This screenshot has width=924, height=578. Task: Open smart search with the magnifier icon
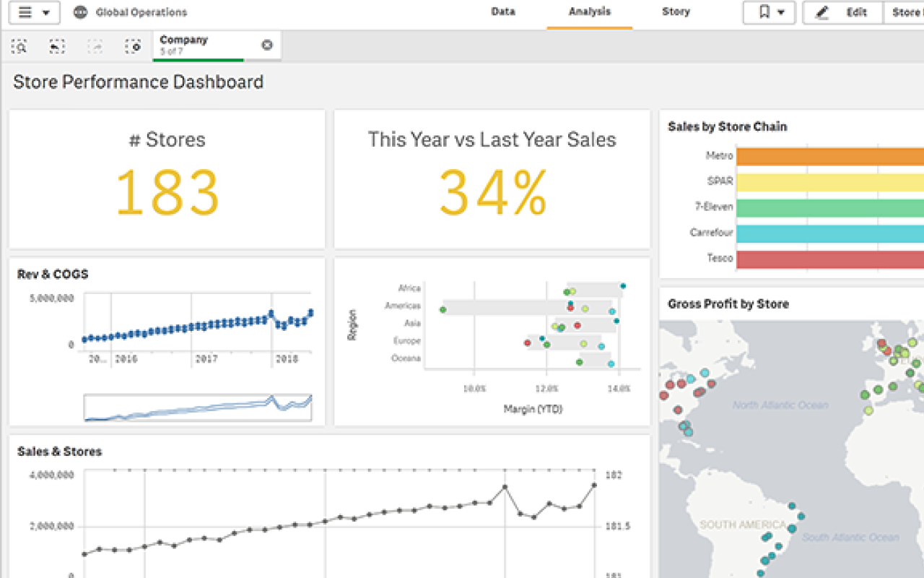coord(19,46)
